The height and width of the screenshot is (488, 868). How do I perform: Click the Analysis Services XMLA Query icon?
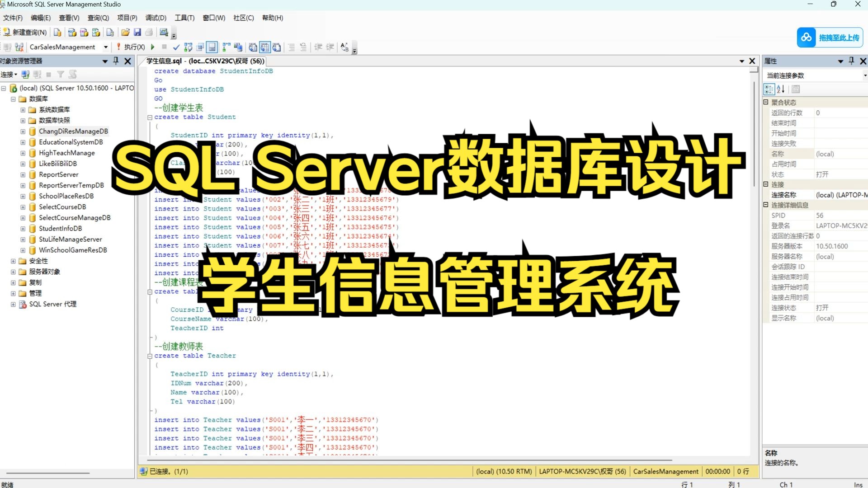tap(96, 32)
